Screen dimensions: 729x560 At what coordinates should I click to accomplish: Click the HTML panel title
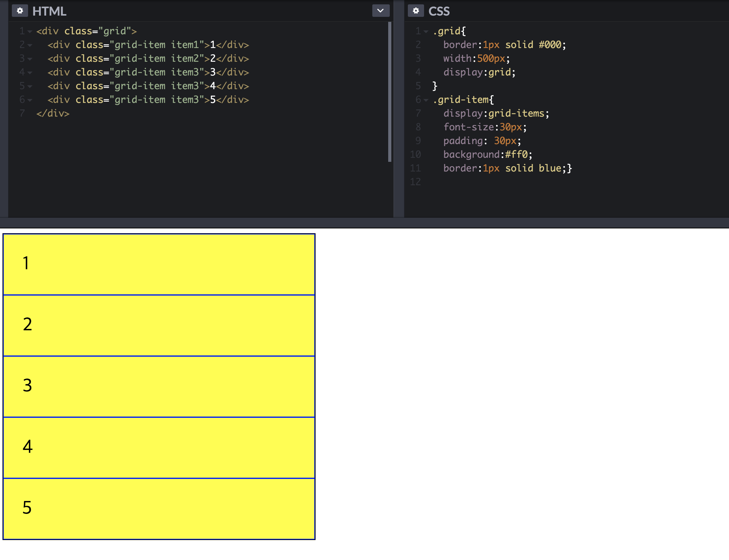click(49, 11)
